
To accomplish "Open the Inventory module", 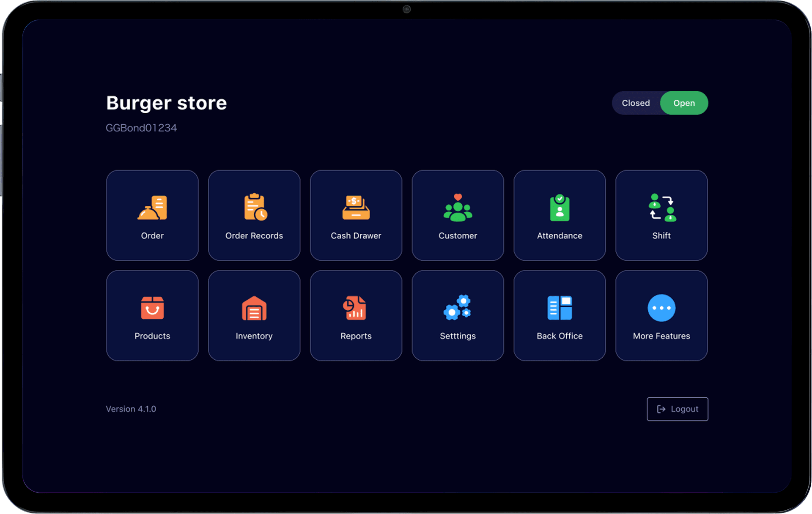I will pos(254,315).
